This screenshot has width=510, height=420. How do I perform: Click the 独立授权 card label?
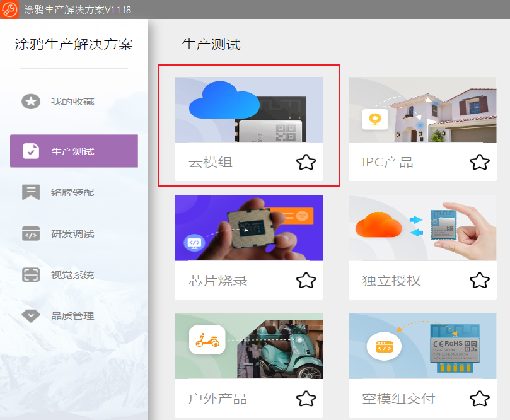pos(391,281)
